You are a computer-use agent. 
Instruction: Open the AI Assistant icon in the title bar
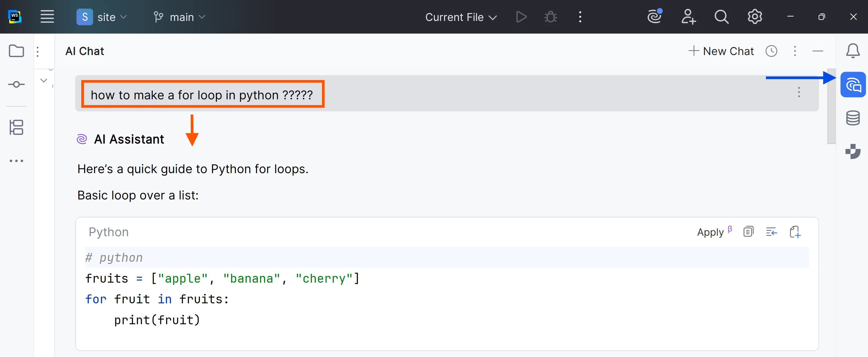pos(654,17)
